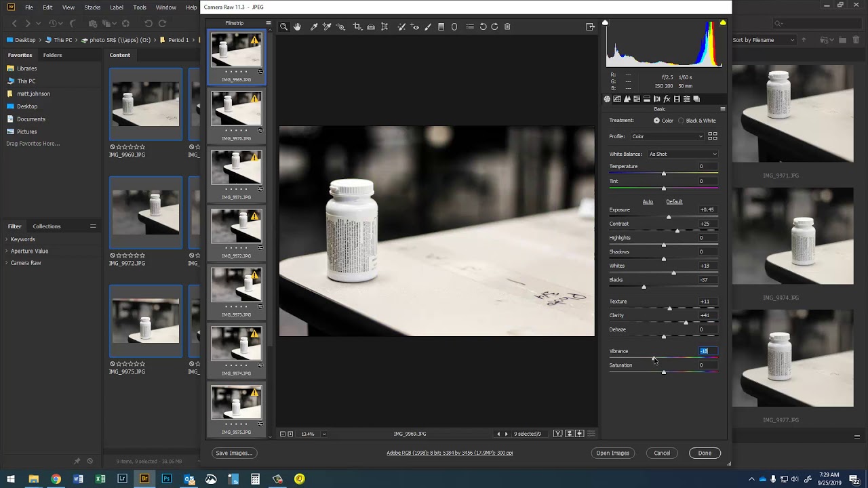The image size is (868, 488).
Task: Open the Filmstrip panel menu
Action: [x=269, y=23]
